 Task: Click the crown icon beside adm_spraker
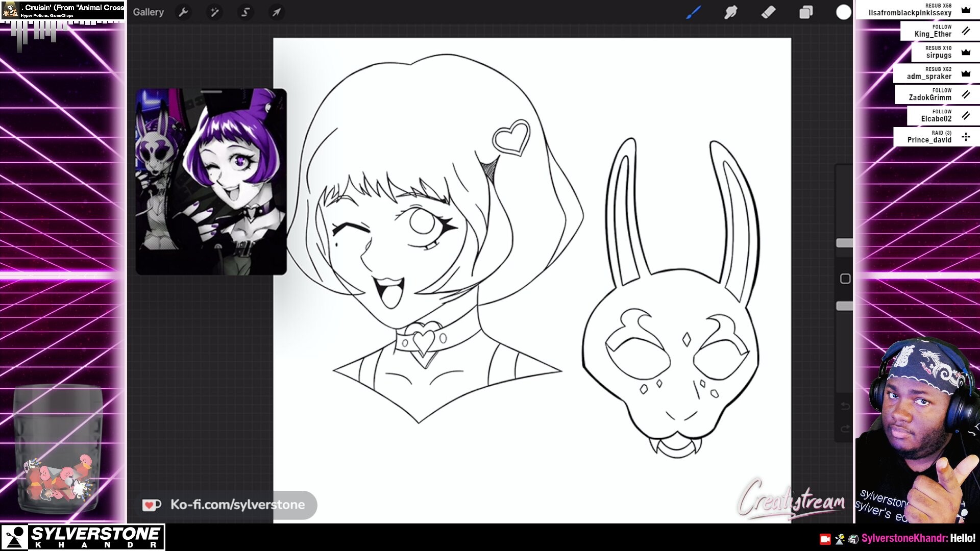[966, 73]
